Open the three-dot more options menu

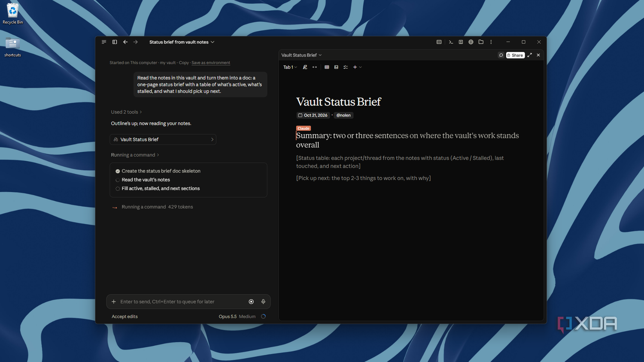(x=491, y=42)
